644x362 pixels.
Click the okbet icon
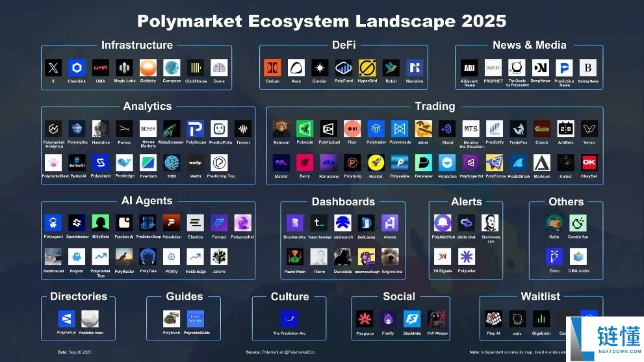pyautogui.click(x=423, y=129)
